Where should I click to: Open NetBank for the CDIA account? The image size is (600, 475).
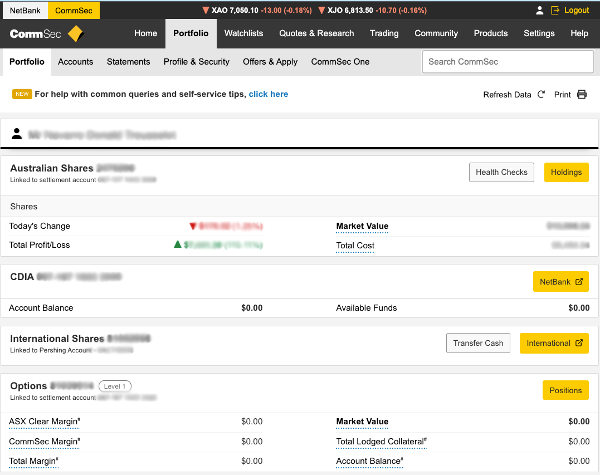561,282
